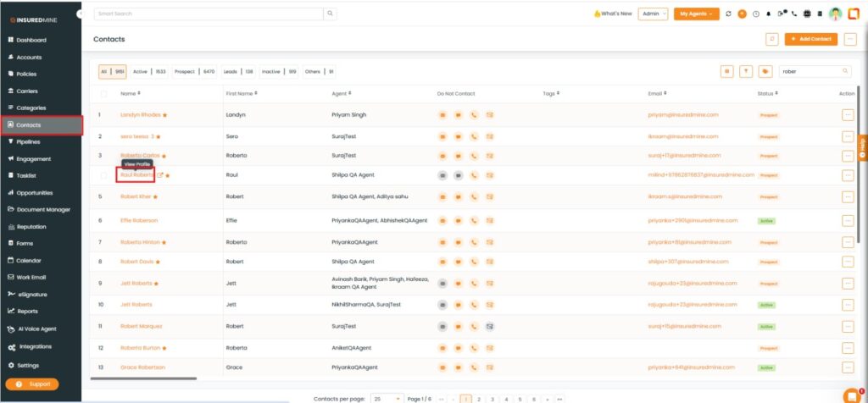Viewport: 868px width, 403px height.
Task: Open external link icon next to Raul Roberts
Action: (160, 175)
